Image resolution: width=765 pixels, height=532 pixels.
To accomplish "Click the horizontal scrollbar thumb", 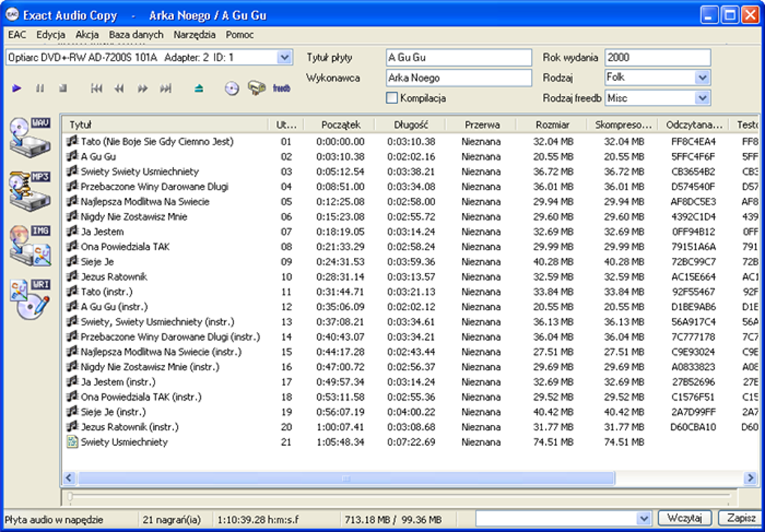I will (x=346, y=478).
